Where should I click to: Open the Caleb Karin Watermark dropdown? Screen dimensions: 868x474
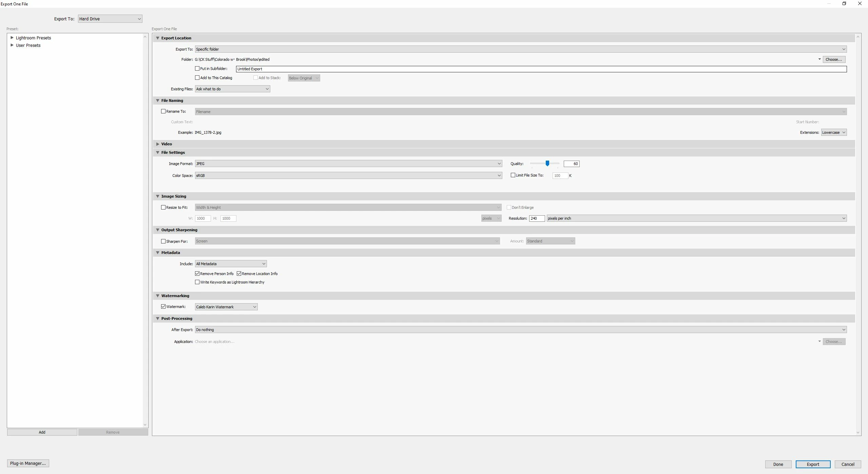(226, 307)
